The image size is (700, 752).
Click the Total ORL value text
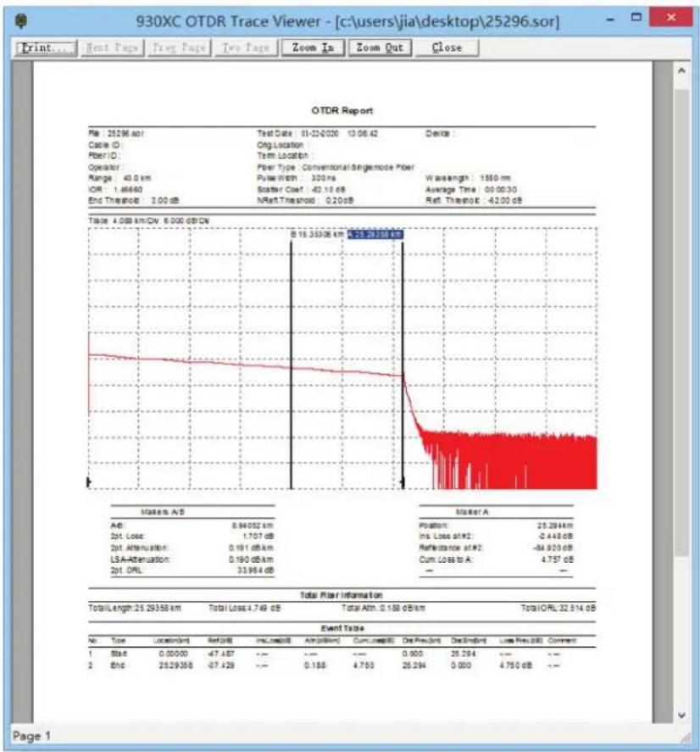pos(558,608)
